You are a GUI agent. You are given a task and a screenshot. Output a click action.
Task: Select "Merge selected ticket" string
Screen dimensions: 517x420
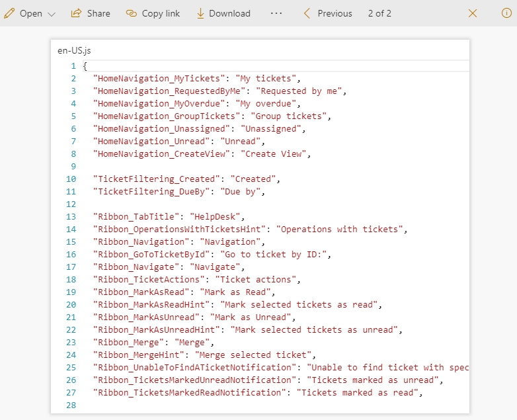253,355
